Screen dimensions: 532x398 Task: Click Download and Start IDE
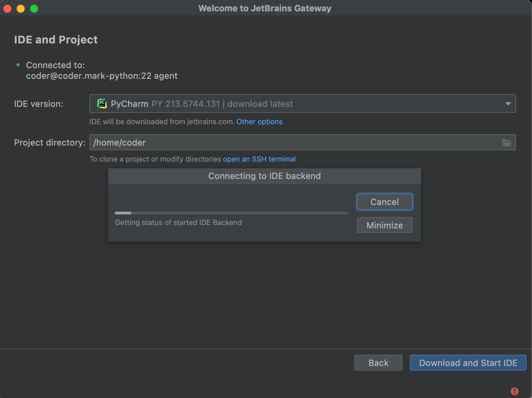pyautogui.click(x=468, y=363)
